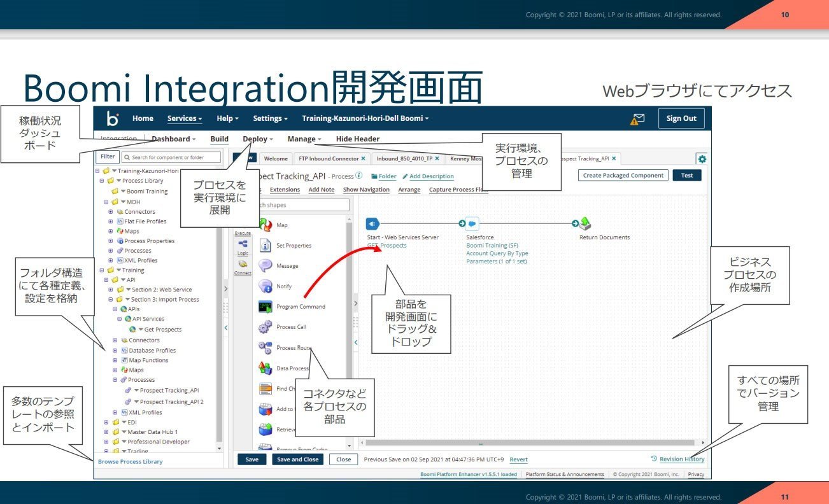Click the Start shape on the canvas
The image size is (829, 504).
(x=373, y=223)
